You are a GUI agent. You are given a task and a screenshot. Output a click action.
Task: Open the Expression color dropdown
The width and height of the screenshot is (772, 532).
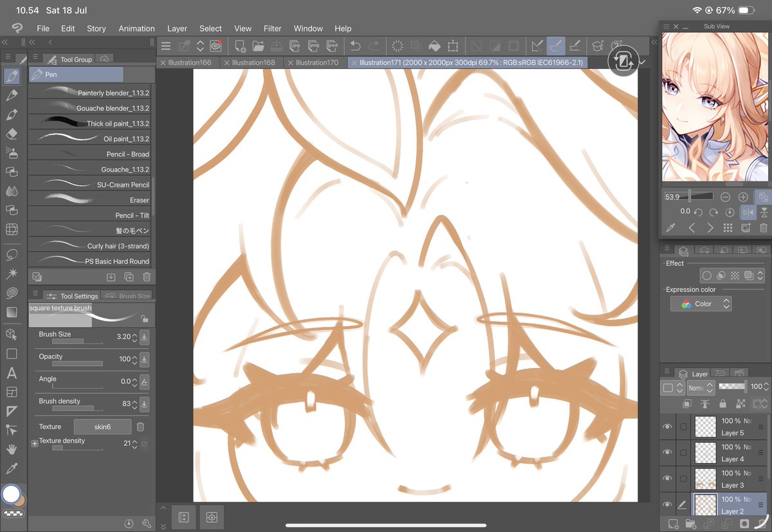click(x=701, y=304)
